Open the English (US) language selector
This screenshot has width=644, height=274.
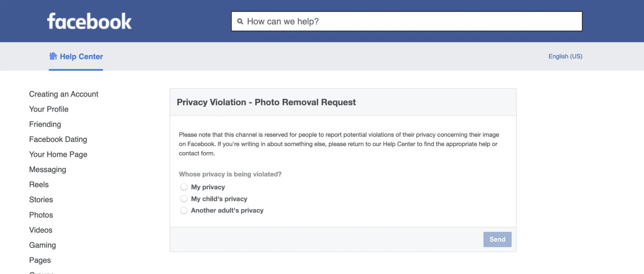pyautogui.click(x=565, y=56)
